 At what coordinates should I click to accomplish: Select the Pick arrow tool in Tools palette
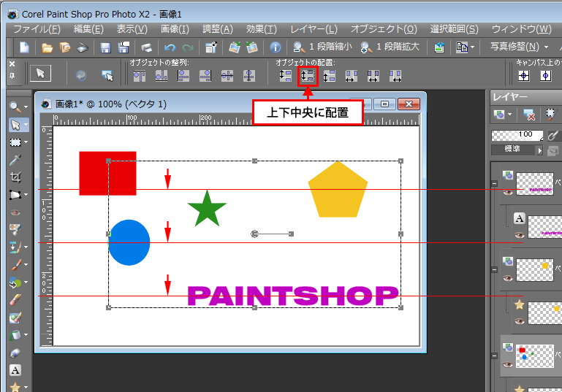tap(15, 125)
